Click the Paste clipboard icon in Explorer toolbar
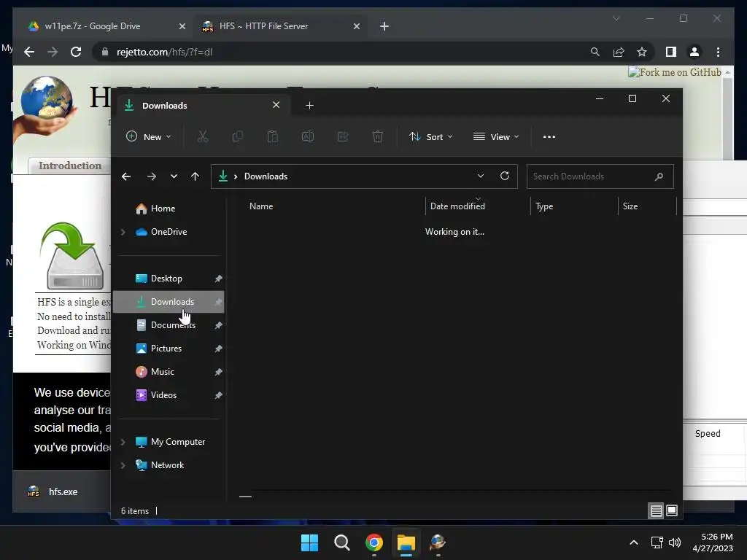 pos(273,136)
